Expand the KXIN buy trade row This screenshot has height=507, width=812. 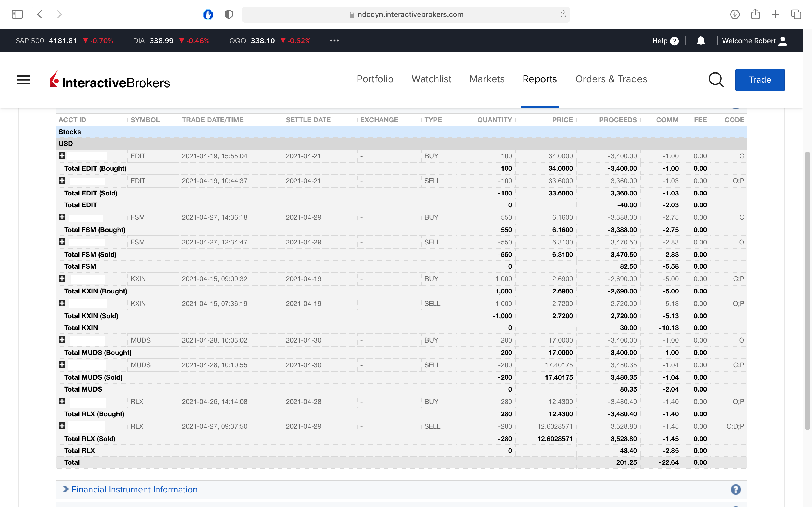coord(62,278)
